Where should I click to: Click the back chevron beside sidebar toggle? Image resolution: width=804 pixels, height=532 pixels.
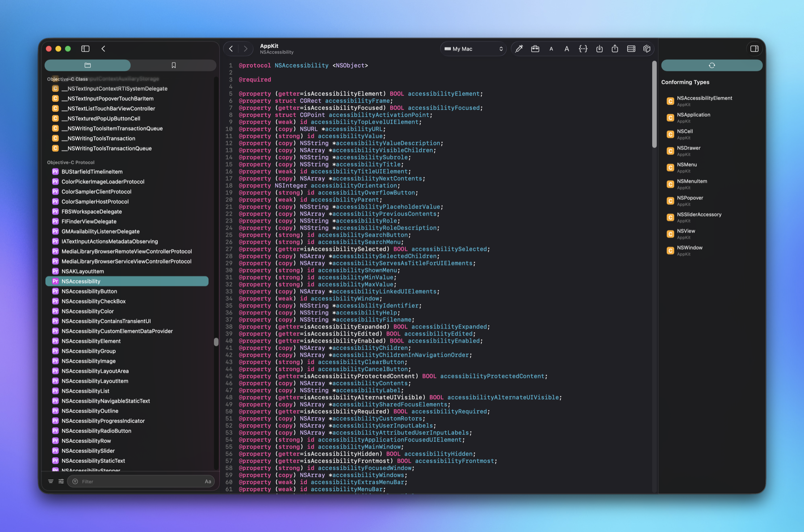103,49
